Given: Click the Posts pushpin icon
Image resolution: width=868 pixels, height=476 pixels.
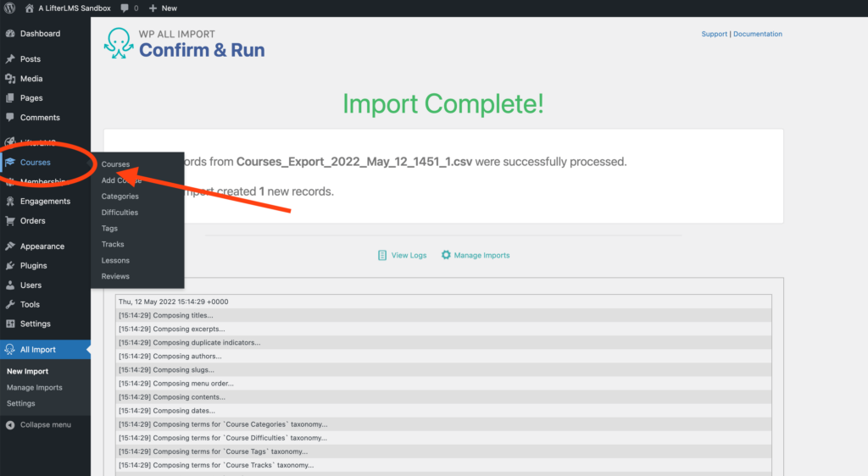Looking at the screenshot, I should (x=10, y=58).
